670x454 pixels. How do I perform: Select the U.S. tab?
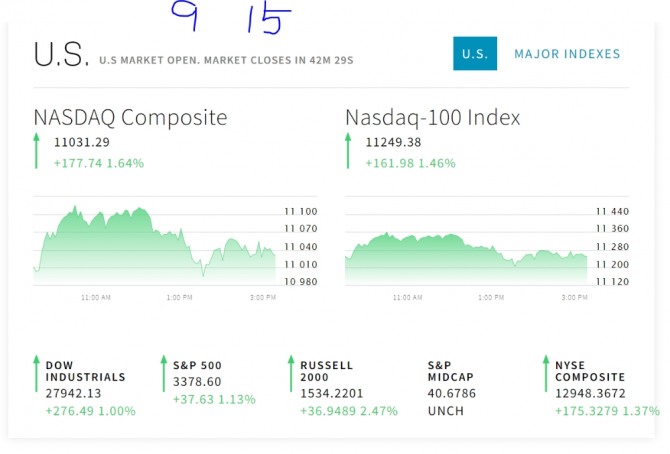coord(475,54)
